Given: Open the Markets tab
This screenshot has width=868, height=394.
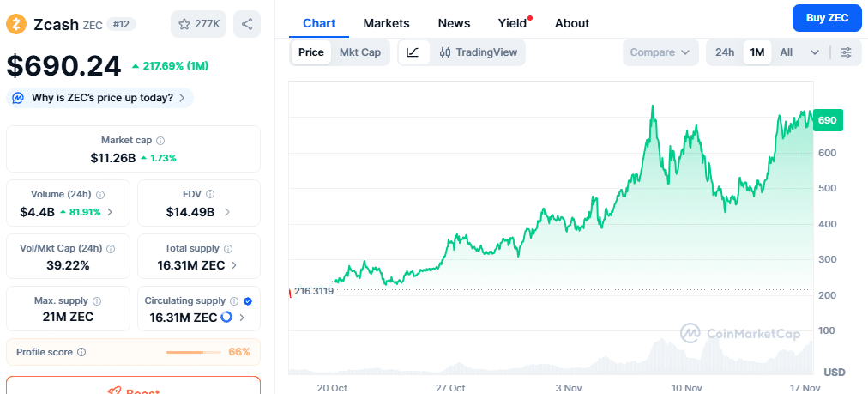Looking at the screenshot, I should (386, 23).
